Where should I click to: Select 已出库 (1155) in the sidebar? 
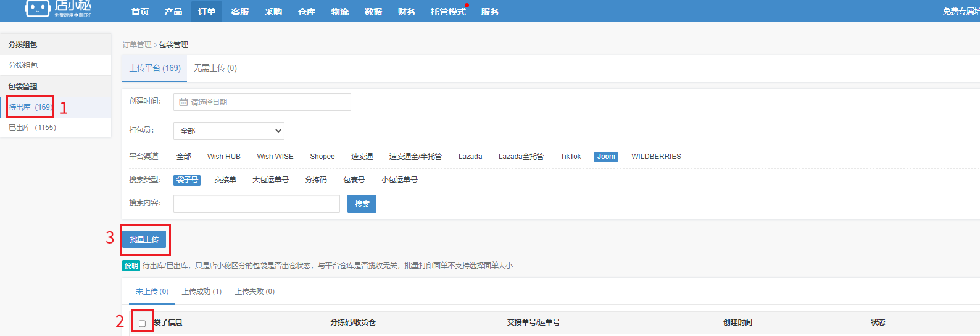tap(32, 128)
